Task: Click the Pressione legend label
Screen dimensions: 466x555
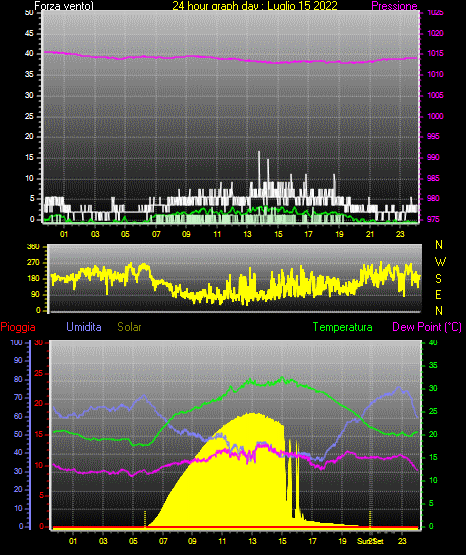Action: click(394, 6)
